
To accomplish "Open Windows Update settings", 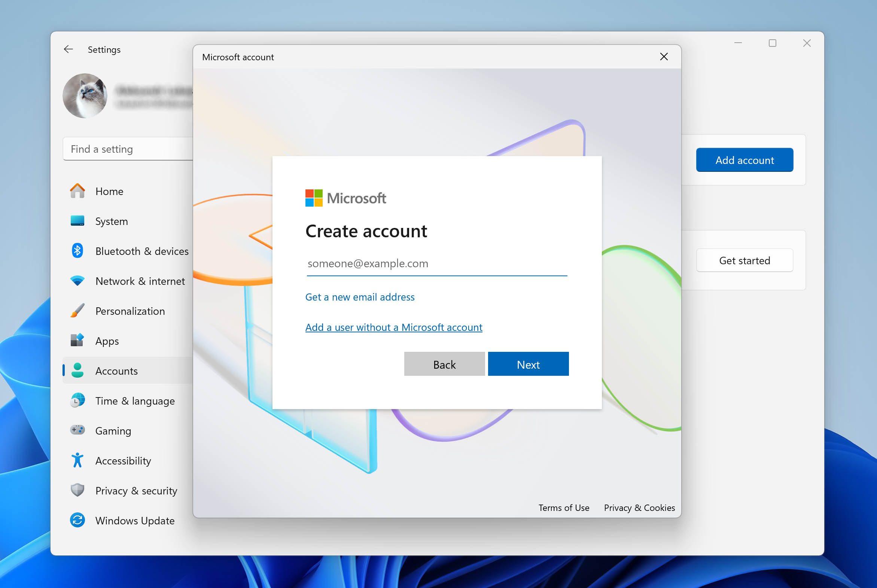I will click(128, 521).
